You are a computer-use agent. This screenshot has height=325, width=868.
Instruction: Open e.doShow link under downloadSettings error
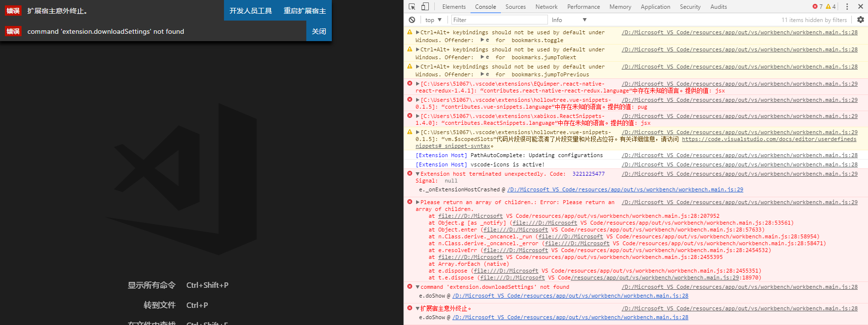point(570,296)
